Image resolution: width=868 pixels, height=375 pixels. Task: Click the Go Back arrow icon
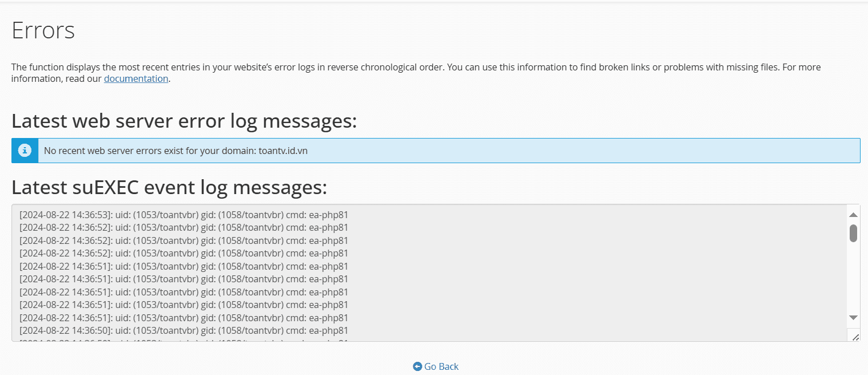pos(417,366)
